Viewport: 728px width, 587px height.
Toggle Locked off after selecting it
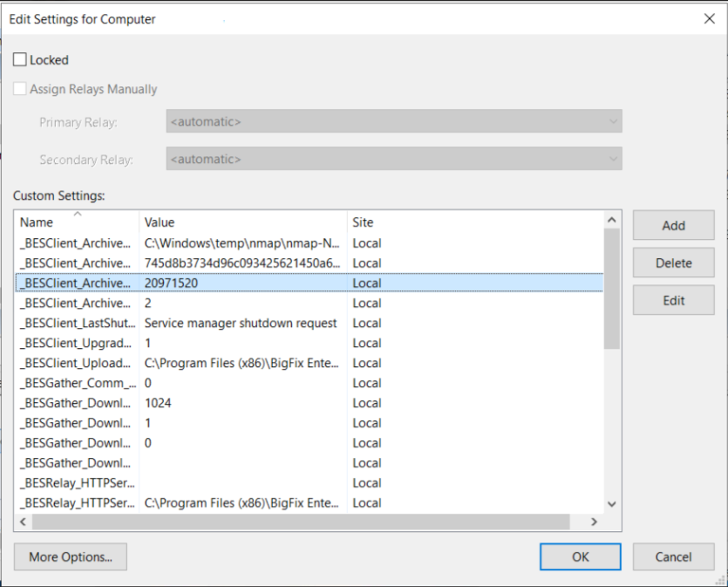(19, 59)
